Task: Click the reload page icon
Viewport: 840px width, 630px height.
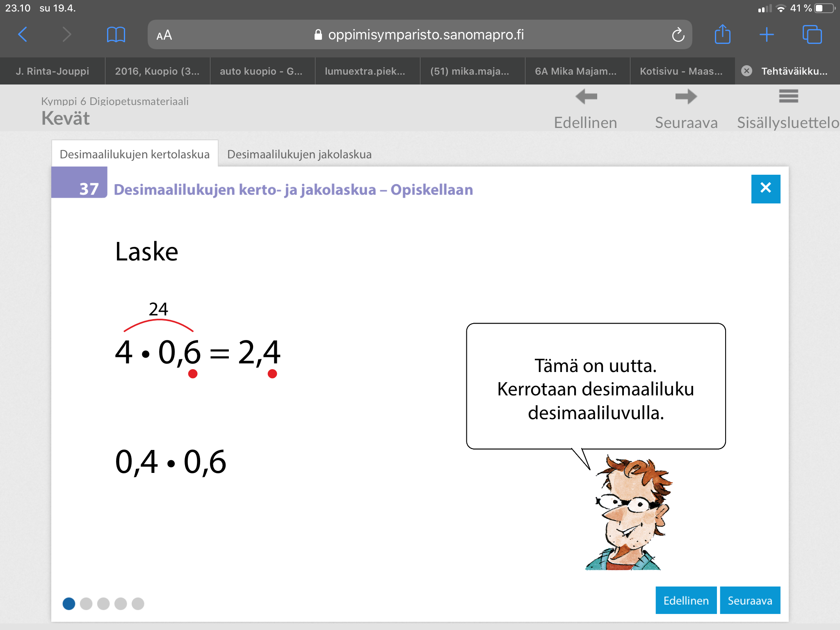Action: (x=678, y=35)
